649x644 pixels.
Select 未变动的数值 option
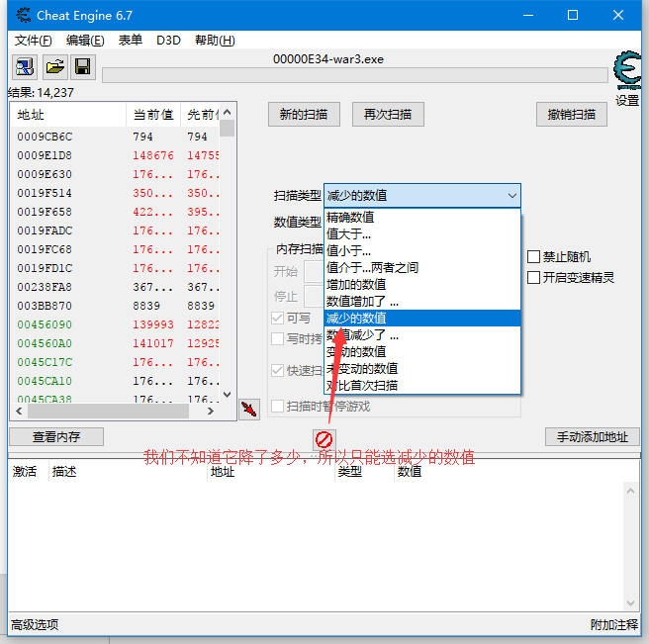(422, 369)
